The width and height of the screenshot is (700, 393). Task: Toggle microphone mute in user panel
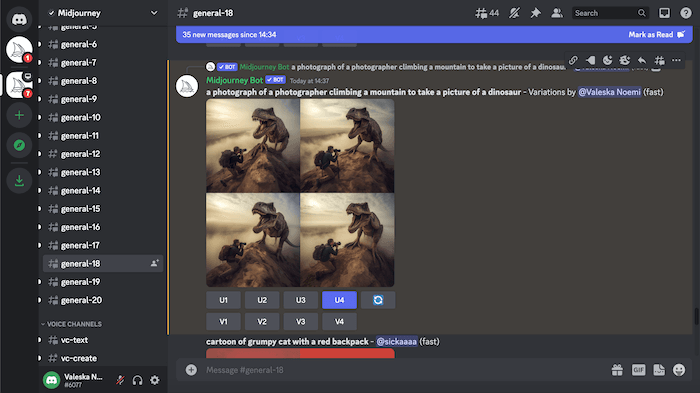coord(120,380)
